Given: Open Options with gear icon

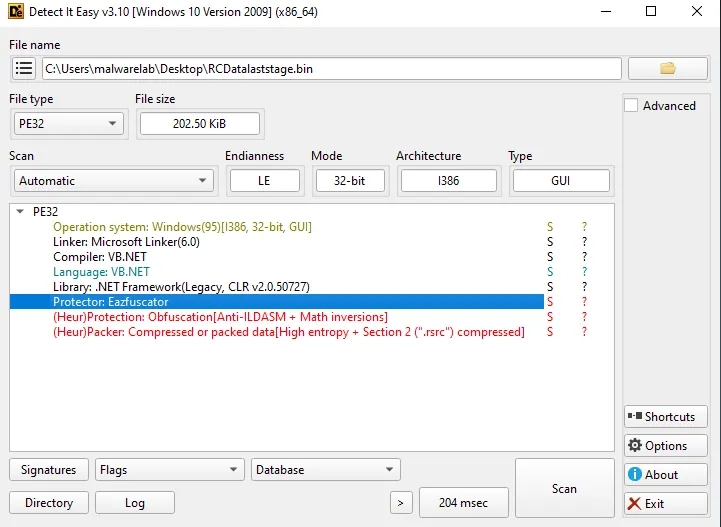Looking at the screenshot, I should tap(665, 446).
